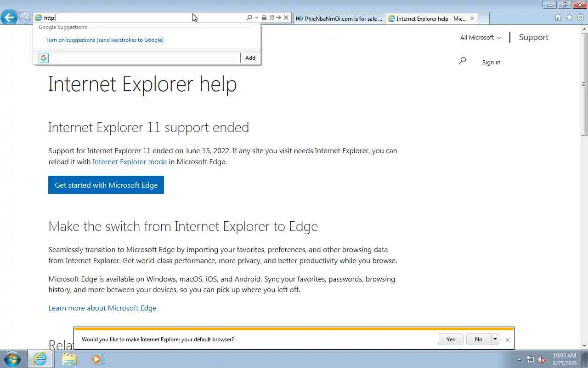Click the Internet Explorer page icon in address bar
The height and width of the screenshot is (368, 588).
[38, 18]
